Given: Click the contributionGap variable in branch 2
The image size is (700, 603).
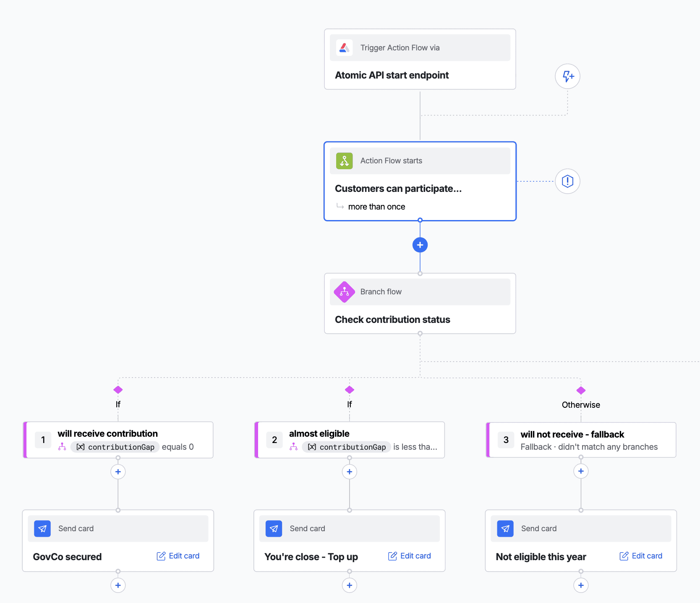Looking at the screenshot, I should pyautogui.click(x=347, y=447).
